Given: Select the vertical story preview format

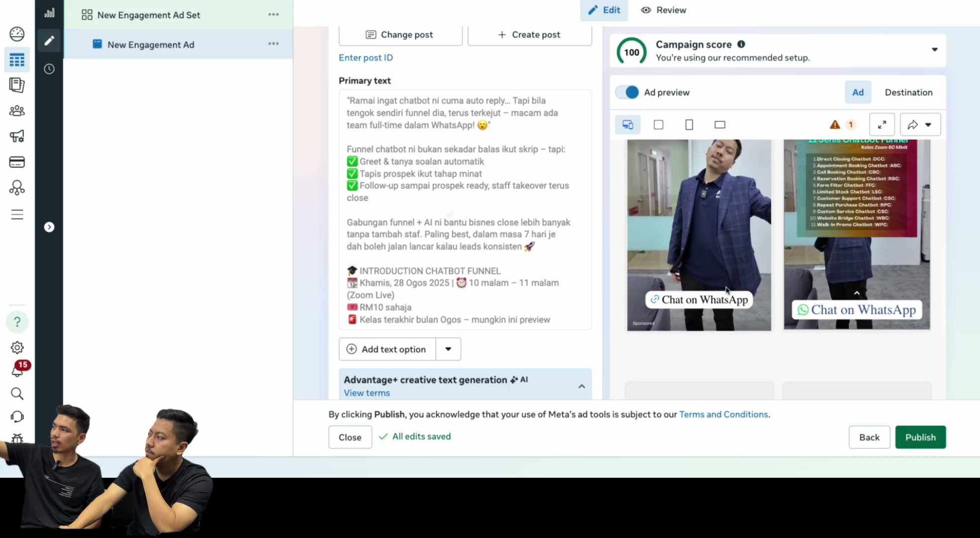Looking at the screenshot, I should (689, 125).
